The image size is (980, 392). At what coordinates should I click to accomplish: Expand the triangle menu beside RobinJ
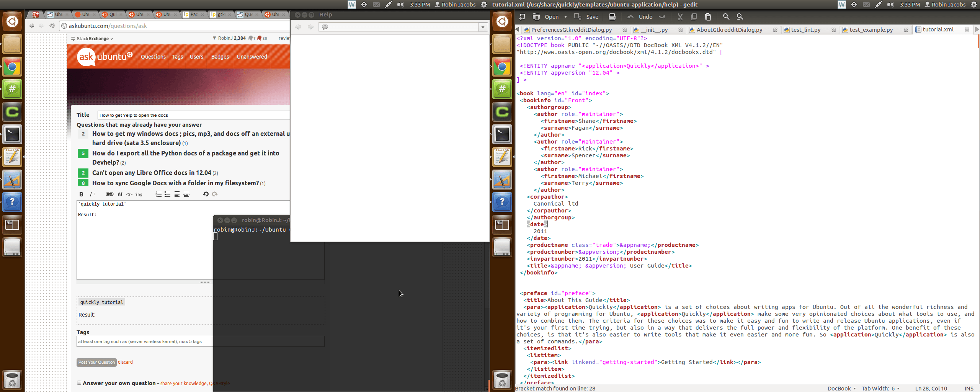click(x=214, y=38)
